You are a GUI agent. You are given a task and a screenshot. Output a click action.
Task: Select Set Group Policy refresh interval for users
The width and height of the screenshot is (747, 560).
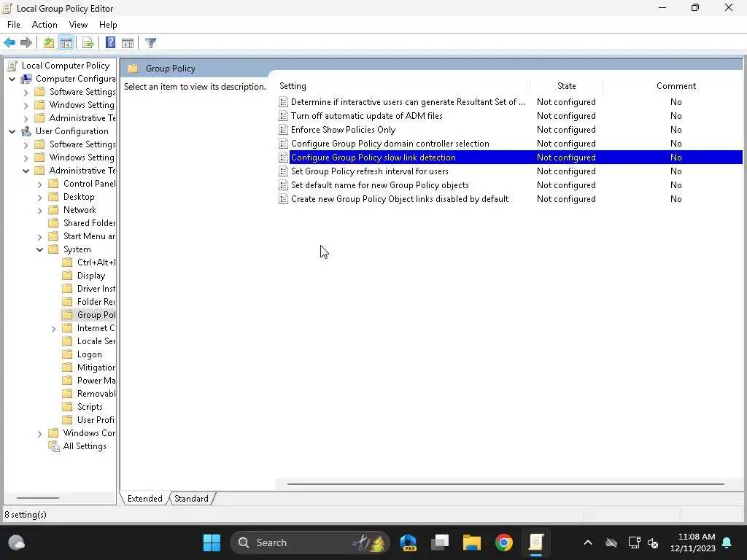coord(370,171)
